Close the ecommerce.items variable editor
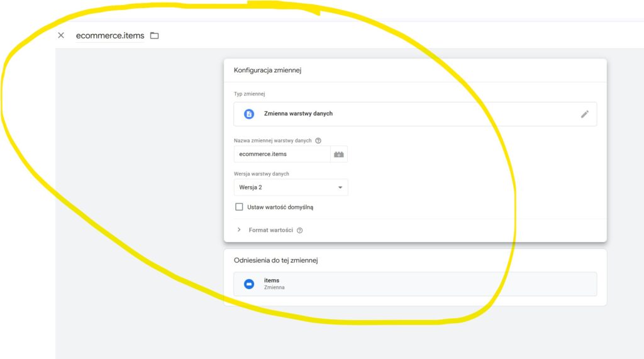Screen dimensions: 644x359 tap(61, 35)
